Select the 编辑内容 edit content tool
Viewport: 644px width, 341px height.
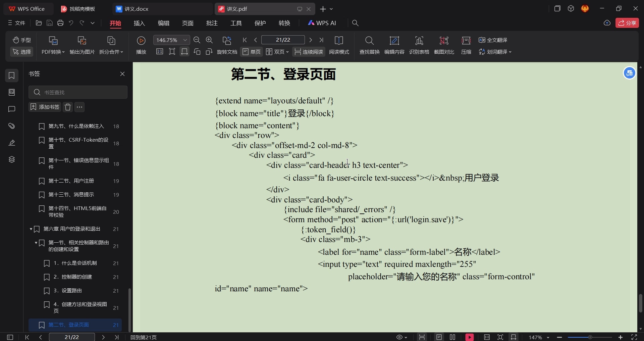click(x=394, y=45)
